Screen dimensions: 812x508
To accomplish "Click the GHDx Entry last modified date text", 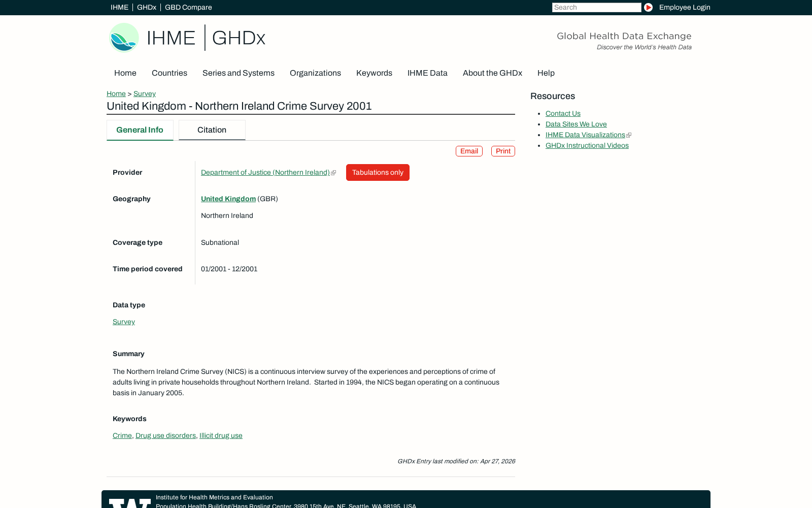I will [456, 461].
